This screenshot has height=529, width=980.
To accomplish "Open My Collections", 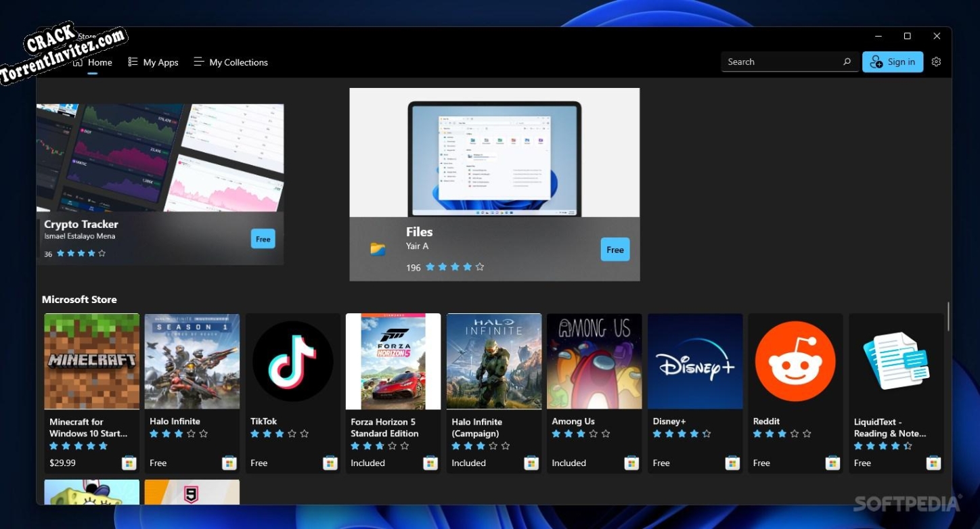I will tap(230, 62).
